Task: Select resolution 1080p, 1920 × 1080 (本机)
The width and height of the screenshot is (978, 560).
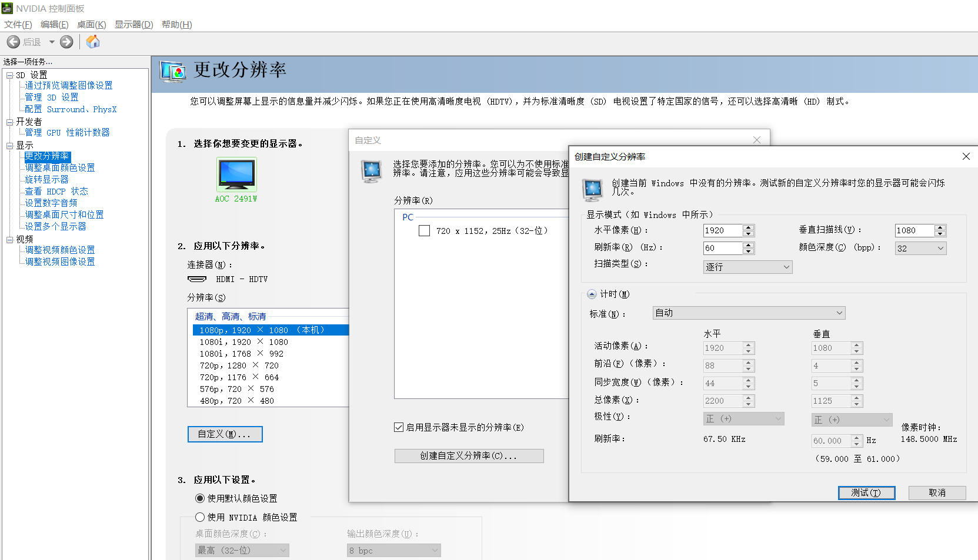Action: point(271,330)
